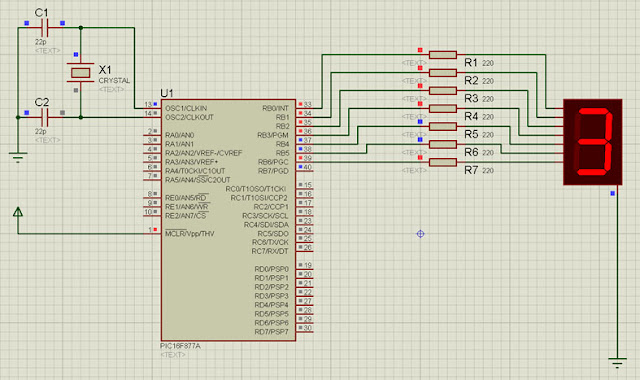
Task: Click the RD7/PSP7 pin label
Action: pos(271,332)
